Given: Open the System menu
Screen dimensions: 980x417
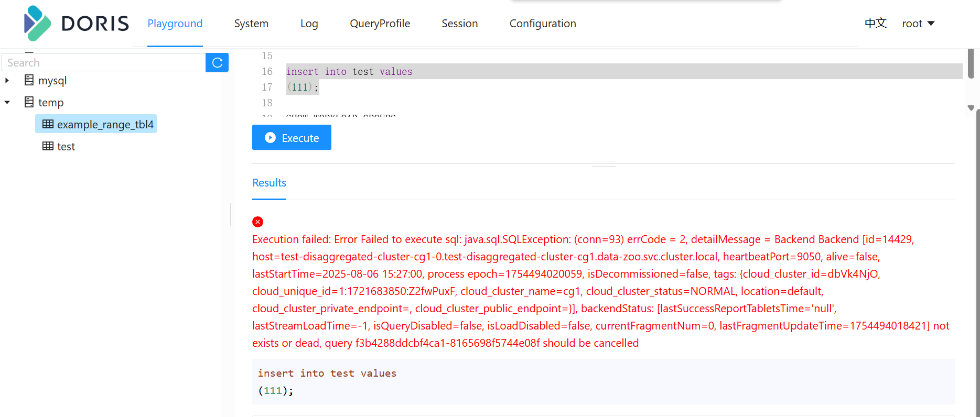Looking at the screenshot, I should [251, 24].
